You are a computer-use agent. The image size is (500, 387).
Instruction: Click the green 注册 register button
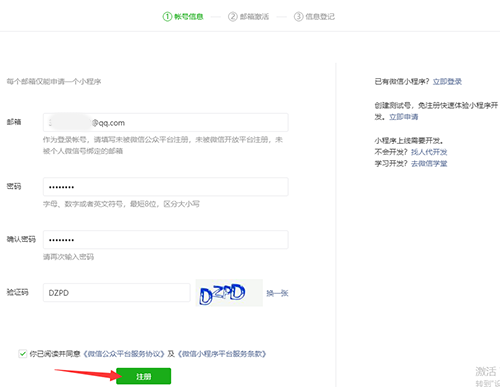143,376
